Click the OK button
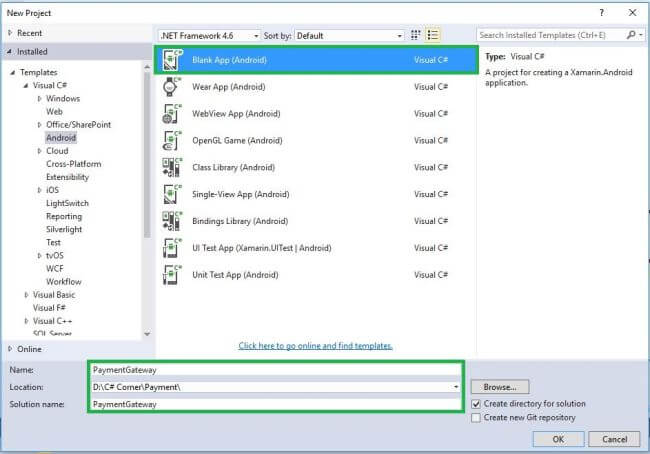This screenshot has width=650, height=454. [x=558, y=439]
